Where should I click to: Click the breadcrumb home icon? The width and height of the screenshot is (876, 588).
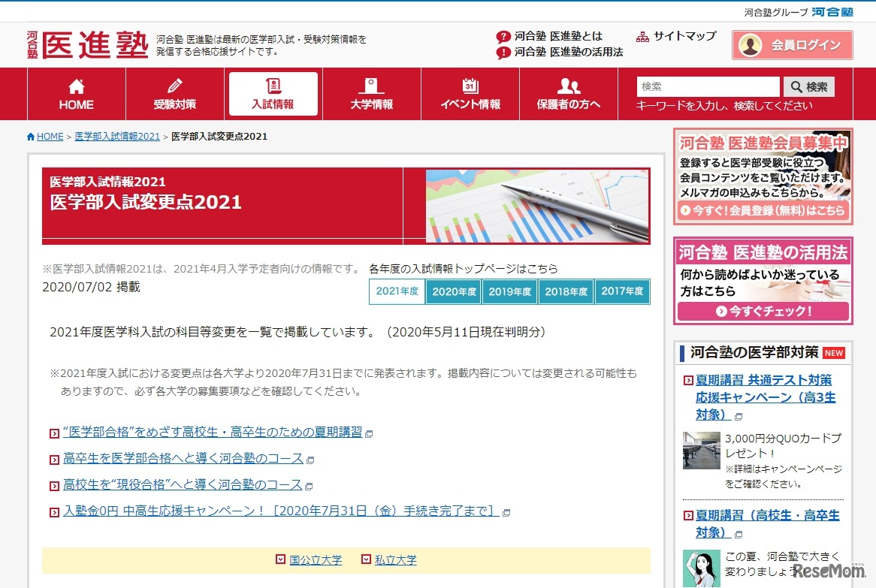[31, 137]
